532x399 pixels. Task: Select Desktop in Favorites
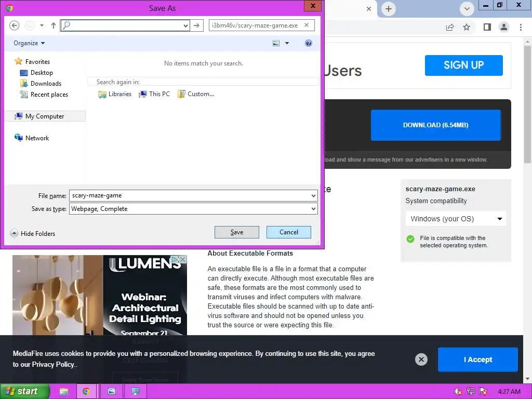click(37, 73)
